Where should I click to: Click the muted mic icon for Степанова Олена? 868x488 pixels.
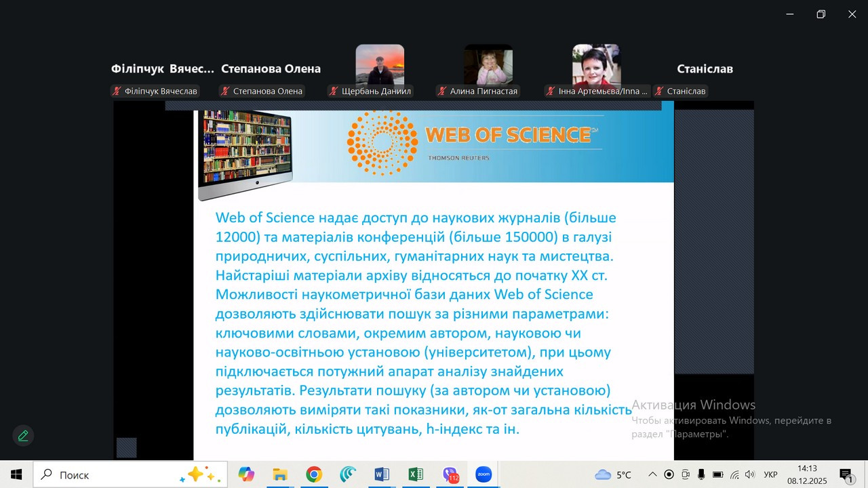225,91
